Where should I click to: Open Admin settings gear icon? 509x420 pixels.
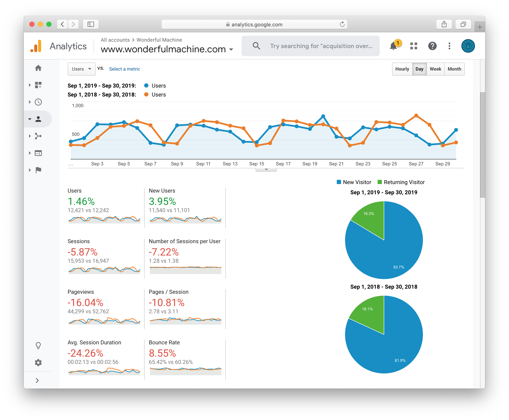(x=38, y=362)
